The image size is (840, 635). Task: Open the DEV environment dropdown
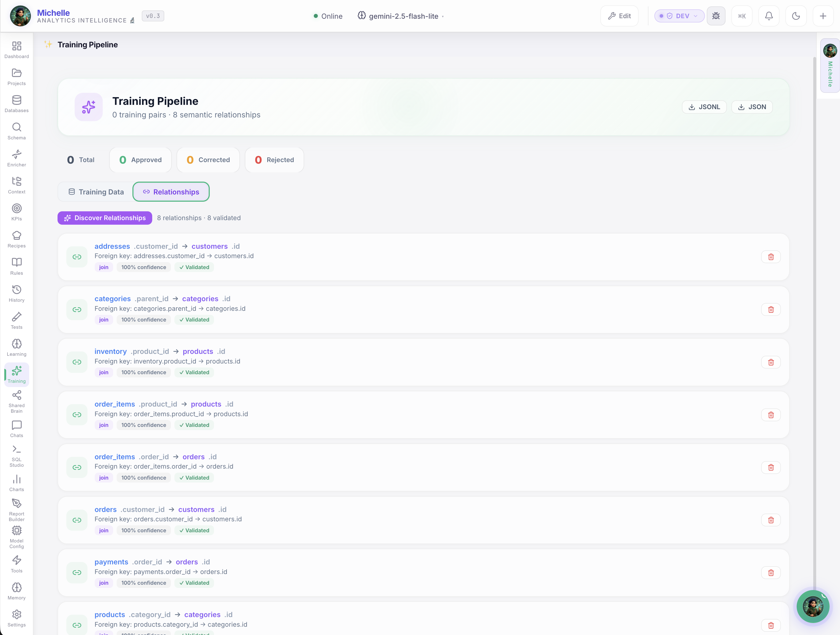click(679, 16)
